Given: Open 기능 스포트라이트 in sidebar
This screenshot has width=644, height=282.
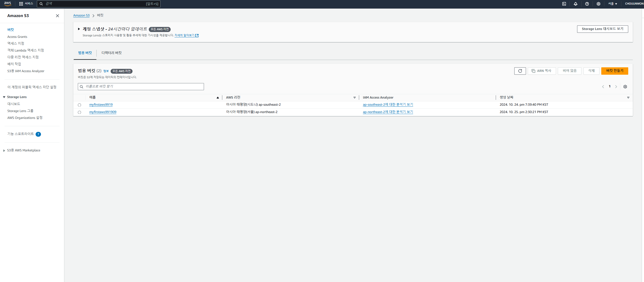Looking at the screenshot, I should pos(21,134).
